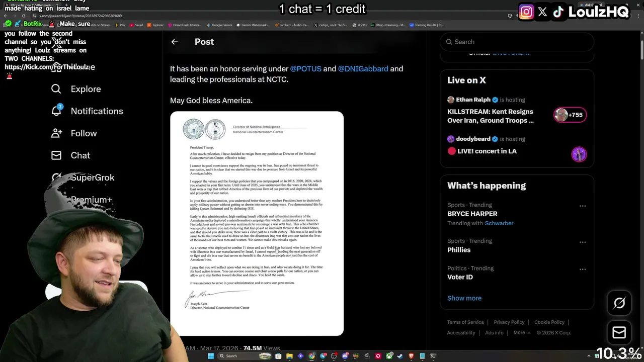
Task: Switch to Chrome in the taskbar
Action: coord(311,356)
